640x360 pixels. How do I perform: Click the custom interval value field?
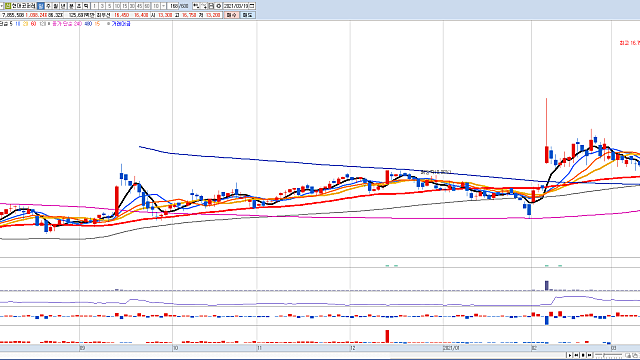(156, 6)
